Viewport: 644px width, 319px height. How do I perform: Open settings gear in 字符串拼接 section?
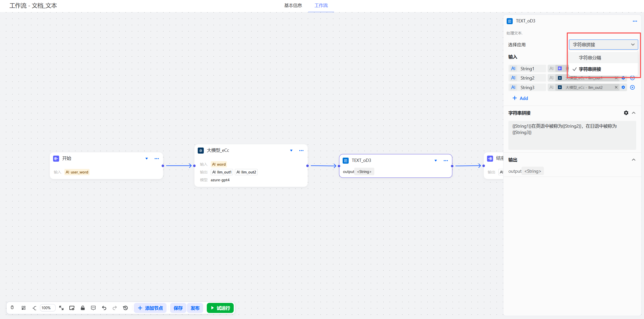pos(626,113)
